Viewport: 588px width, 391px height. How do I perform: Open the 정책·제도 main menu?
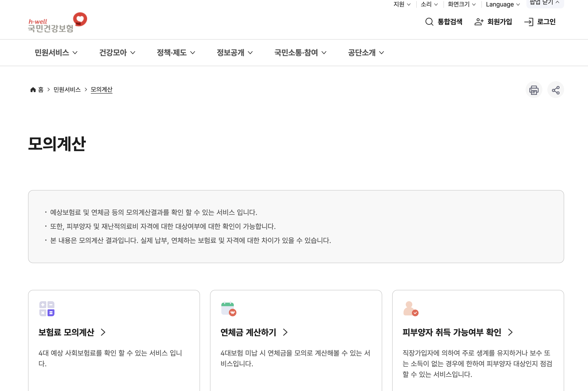coord(176,53)
